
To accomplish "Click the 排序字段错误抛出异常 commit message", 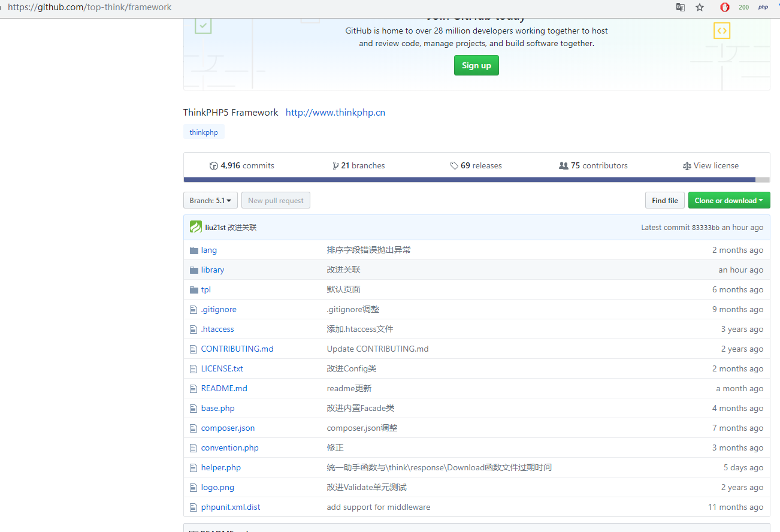I will 369,250.
